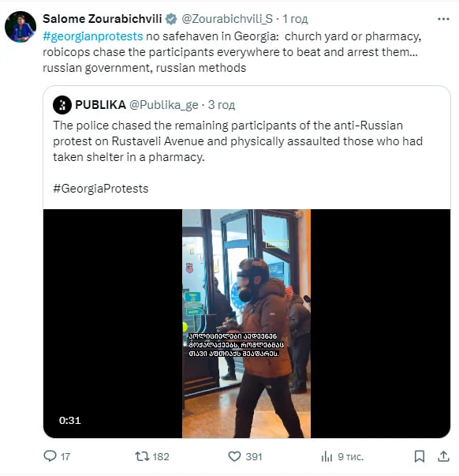This screenshot has width=459, height=476.
Task: Open the PUBLIKA logo avatar
Action: pyautogui.click(x=62, y=105)
